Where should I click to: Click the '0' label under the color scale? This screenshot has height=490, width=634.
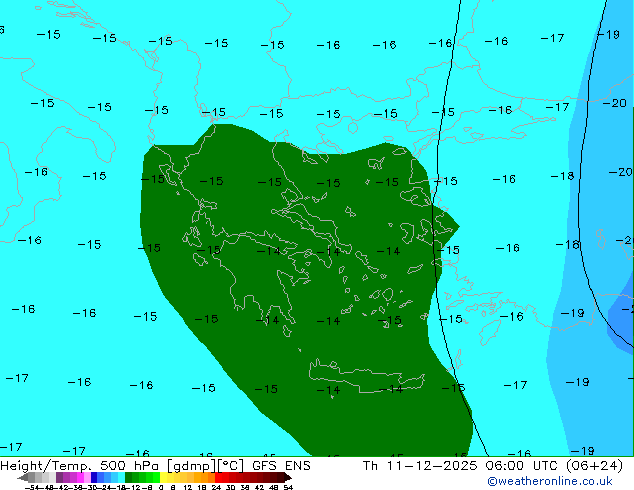tap(161, 487)
